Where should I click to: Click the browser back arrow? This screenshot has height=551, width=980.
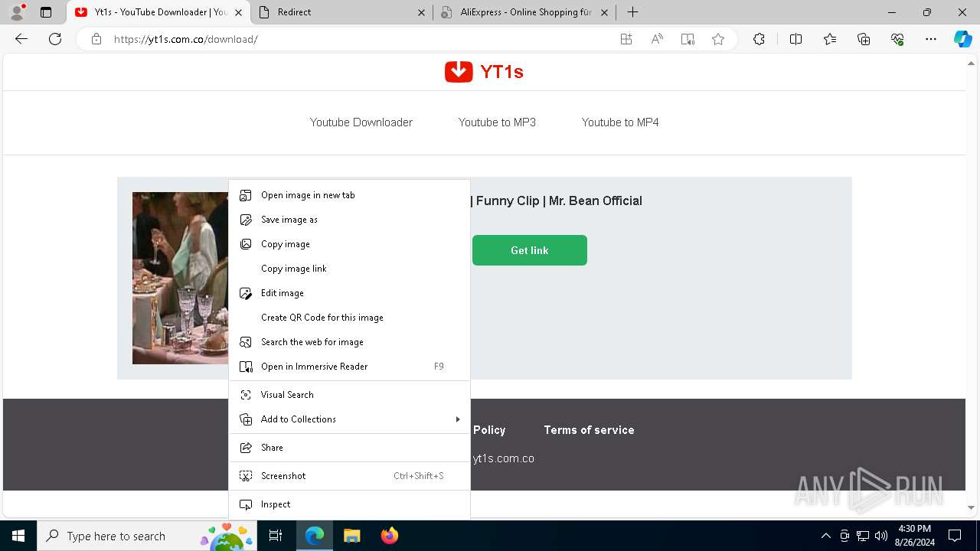pos(21,39)
